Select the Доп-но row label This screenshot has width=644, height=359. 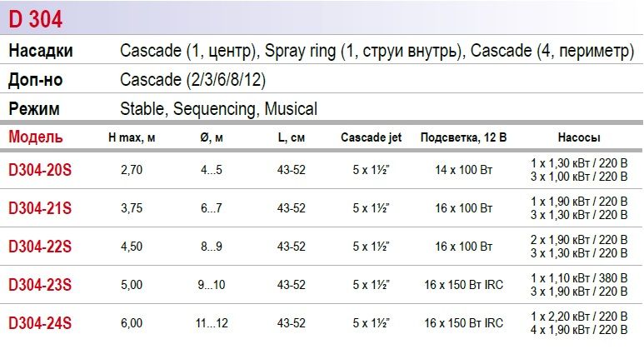tap(36, 80)
